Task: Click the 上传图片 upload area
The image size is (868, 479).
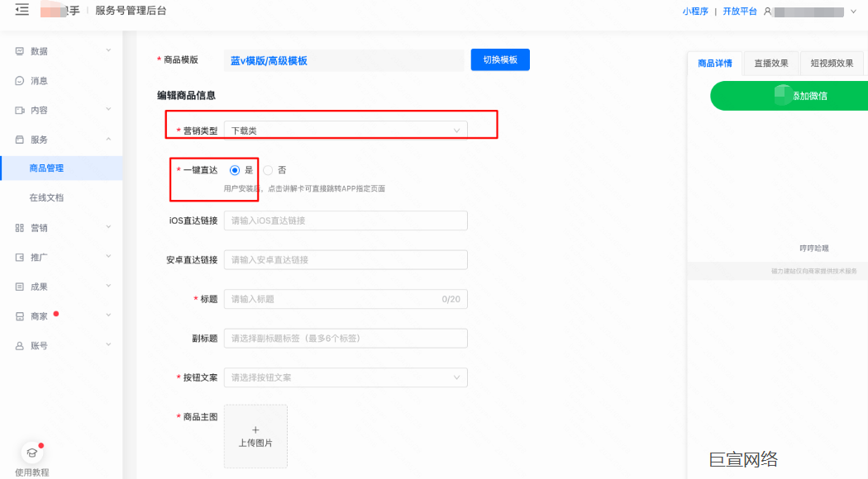Action: [x=255, y=436]
